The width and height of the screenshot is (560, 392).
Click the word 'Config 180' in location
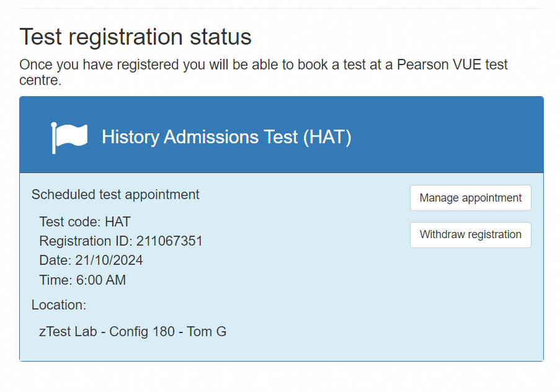142,331
